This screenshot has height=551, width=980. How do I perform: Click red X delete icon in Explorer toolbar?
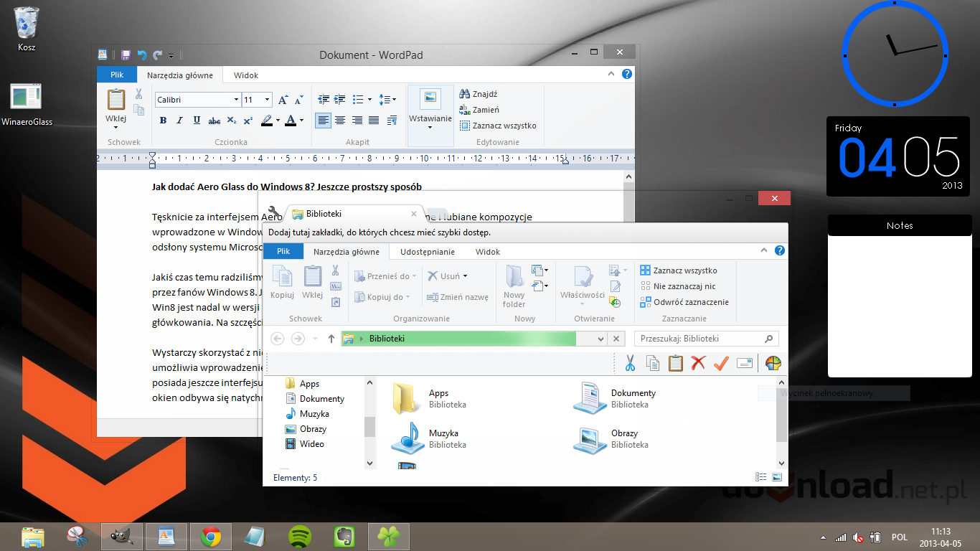tap(698, 363)
